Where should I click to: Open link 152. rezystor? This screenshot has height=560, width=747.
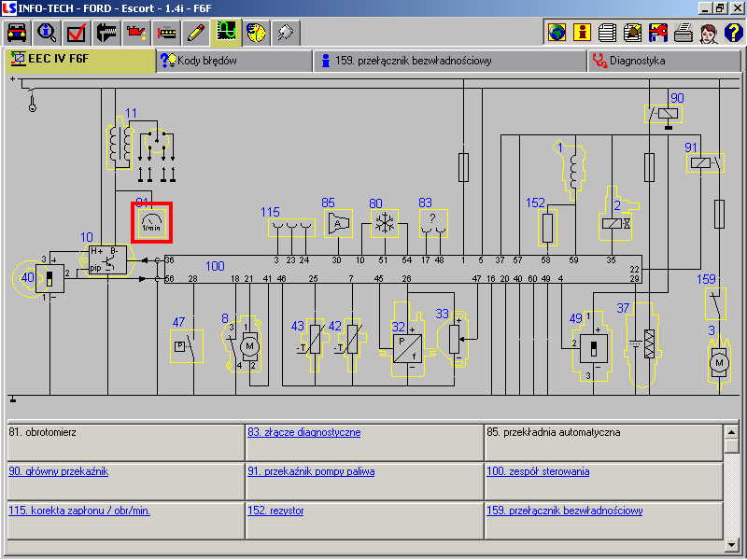[275, 511]
